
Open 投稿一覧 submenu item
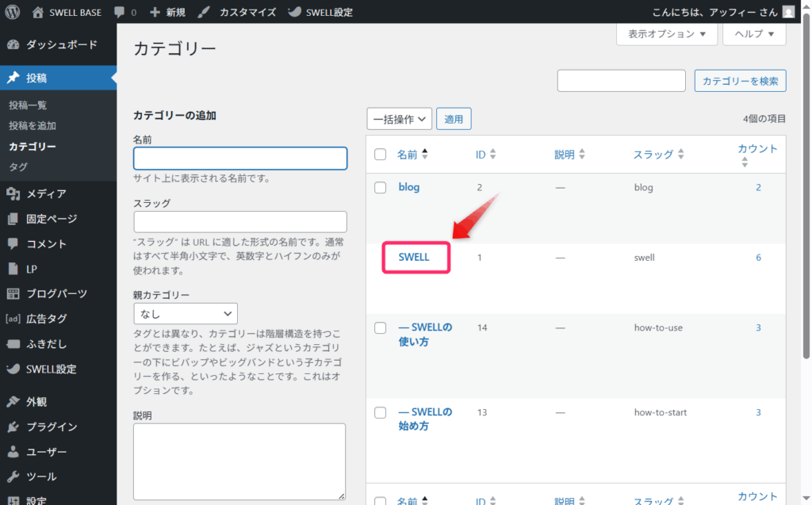(x=28, y=105)
